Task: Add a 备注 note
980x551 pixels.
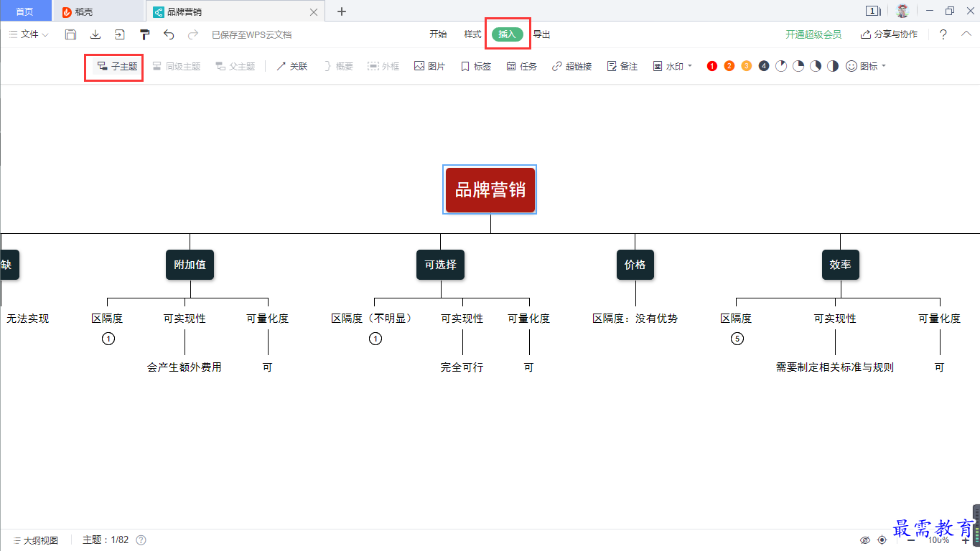Action: (x=622, y=66)
